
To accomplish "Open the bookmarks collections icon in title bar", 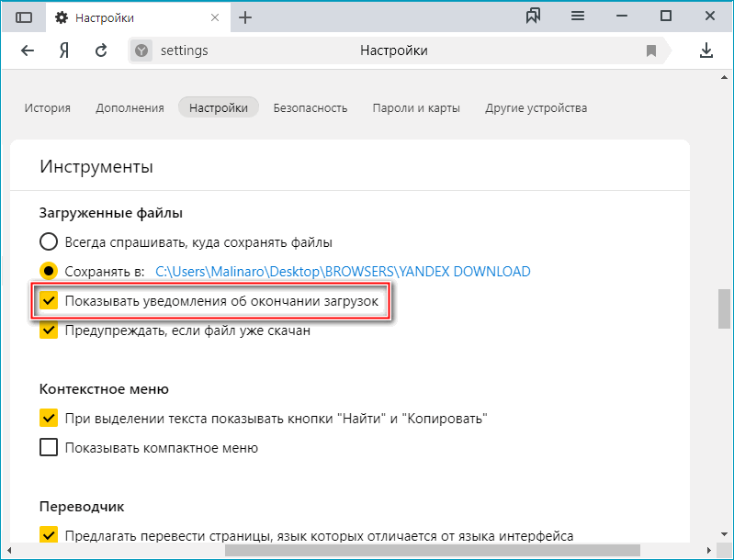I will (x=533, y=17).
